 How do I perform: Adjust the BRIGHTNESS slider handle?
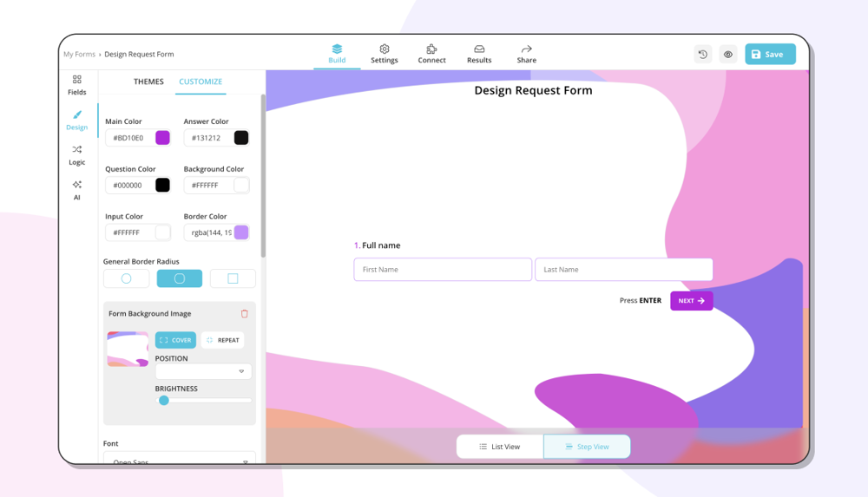click(x=163, y=400)
